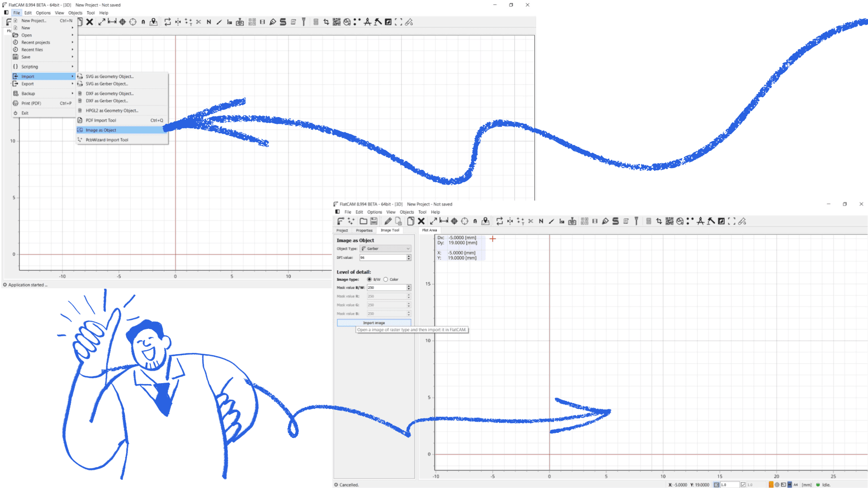Screen dimensions: 868x488
Task: Click Open Project folder icon in lower toolbar
Action: click(x=363, y=221)
